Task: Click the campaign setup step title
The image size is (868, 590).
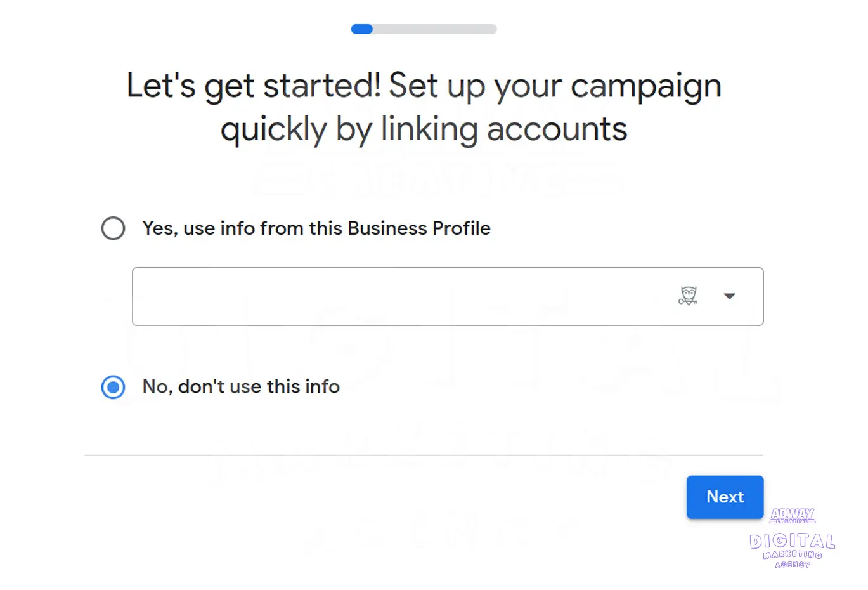Action: click(x=424, y=107)
